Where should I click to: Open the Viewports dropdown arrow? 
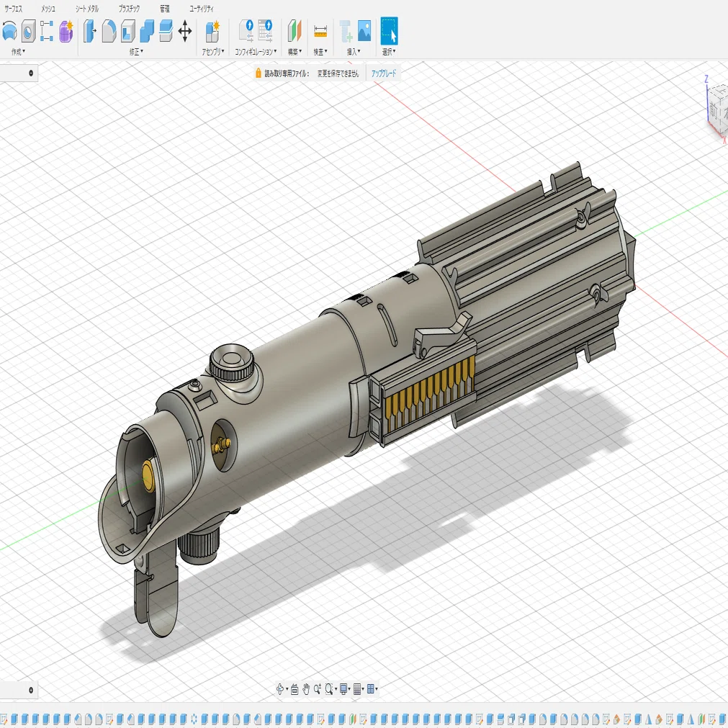(377, 689)
